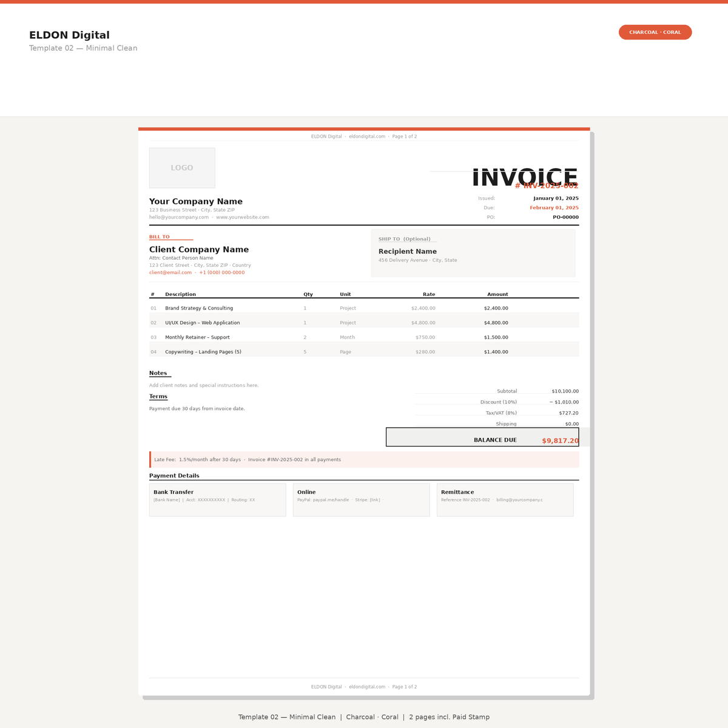
Task: Click the SHIP TO (Optional) label
Action: [405, 239]
